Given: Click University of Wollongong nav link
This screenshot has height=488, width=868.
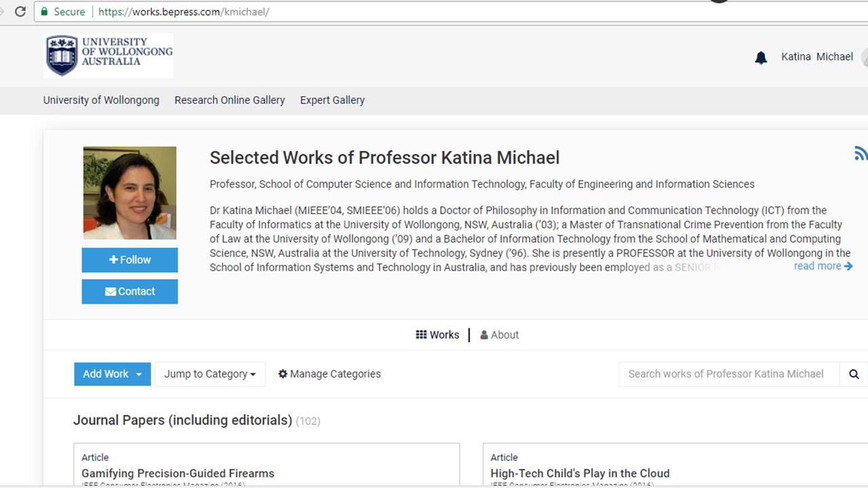Looking at the screenshot, I should point(101,100).
